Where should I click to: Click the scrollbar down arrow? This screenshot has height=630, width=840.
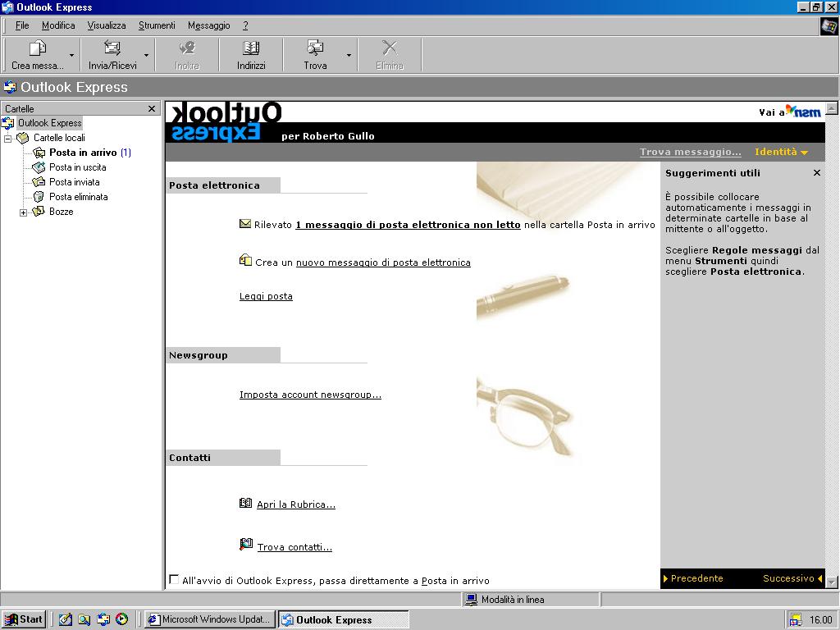pyautogui.click(x=832, y=582)
